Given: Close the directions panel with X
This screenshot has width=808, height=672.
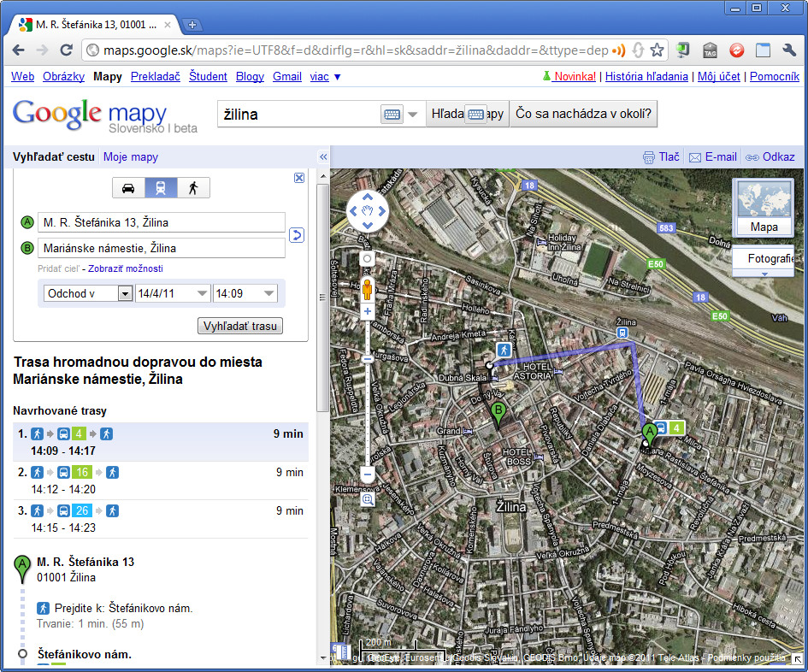Looking at the screenshot, I should point(299,178).
